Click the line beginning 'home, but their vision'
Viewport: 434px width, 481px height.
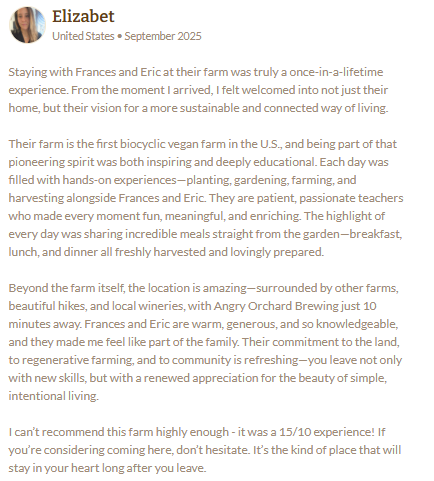(x=198, y=108)
